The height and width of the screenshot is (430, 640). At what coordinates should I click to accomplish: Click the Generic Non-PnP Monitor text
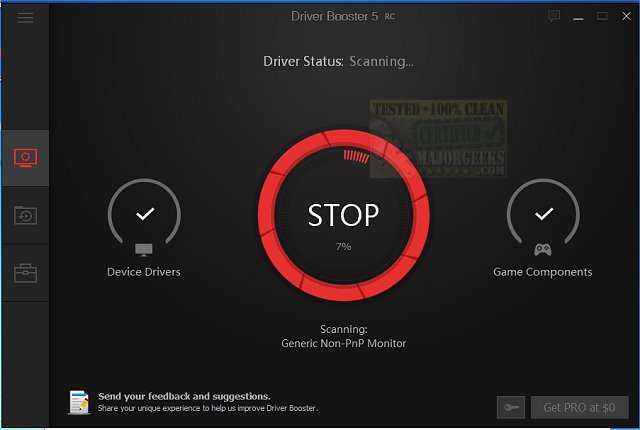[x=344, y=343]
